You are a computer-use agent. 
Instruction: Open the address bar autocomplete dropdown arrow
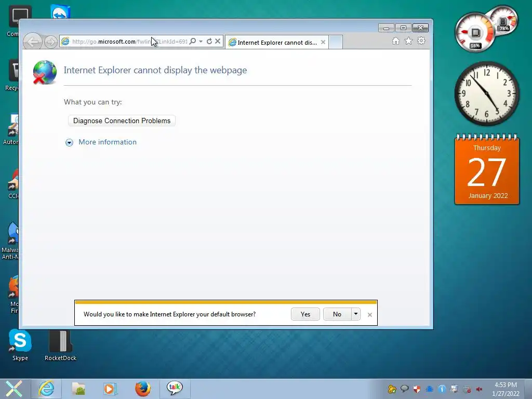pos(201,42)
